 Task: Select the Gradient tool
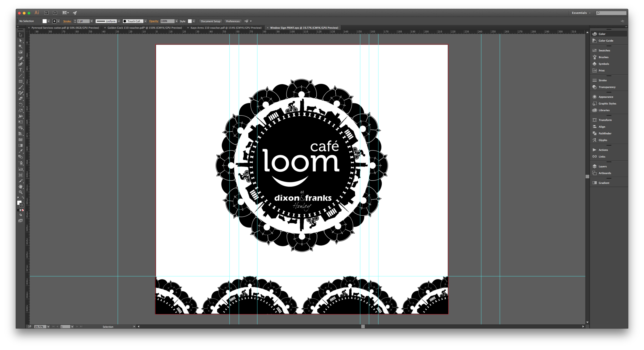(21, 145)
